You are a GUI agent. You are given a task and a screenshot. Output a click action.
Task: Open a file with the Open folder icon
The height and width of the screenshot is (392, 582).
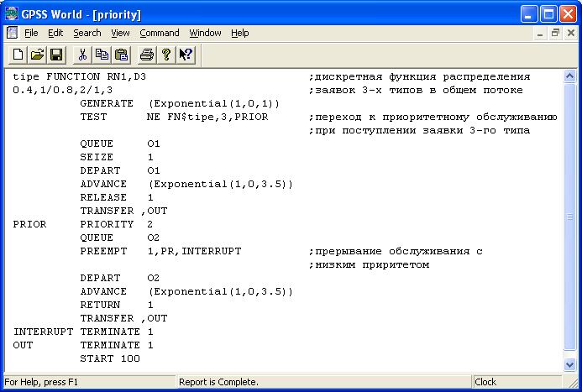click(x=37, y=55)
